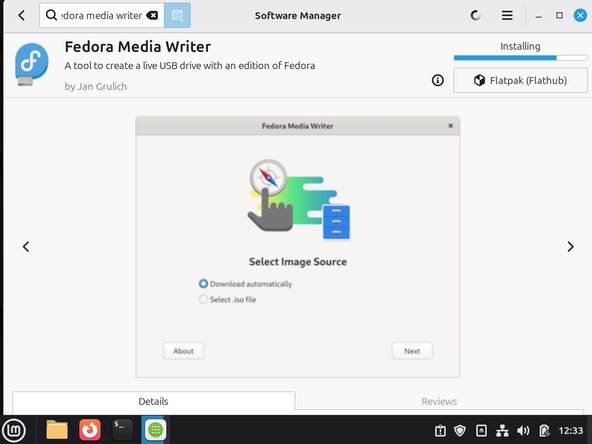Screen dimensions: 592x444
Task: Click the 'Select Image Source' heading
Action: pyautogui.click(x=298, y=262)
